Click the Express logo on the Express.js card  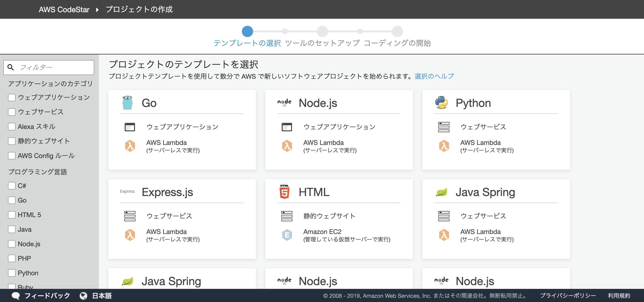127,191
